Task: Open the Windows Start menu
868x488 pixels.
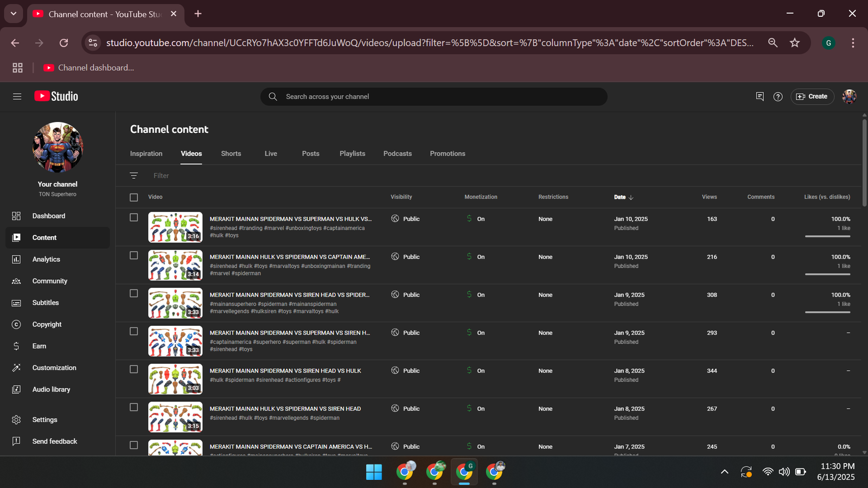Action: (x=374, y=472)
